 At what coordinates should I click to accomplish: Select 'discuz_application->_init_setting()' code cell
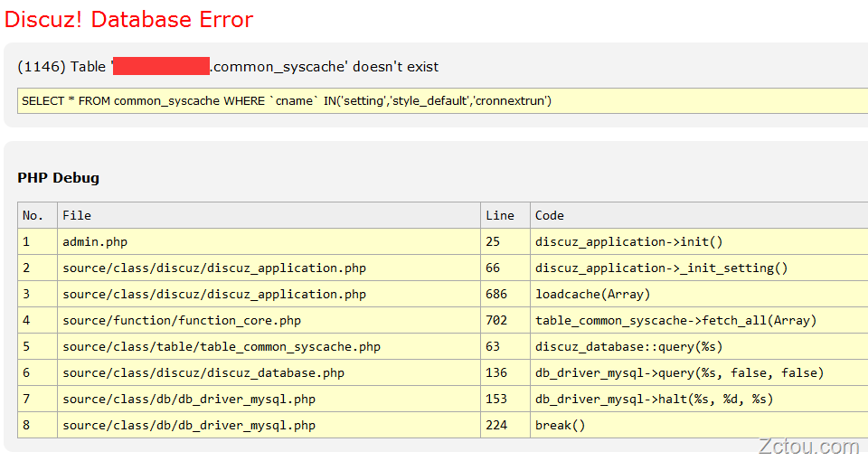[x=699, y=268]
